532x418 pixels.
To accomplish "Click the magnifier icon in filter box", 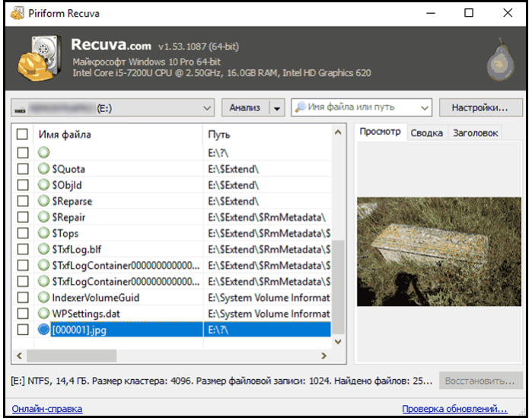I will point(301,107).
